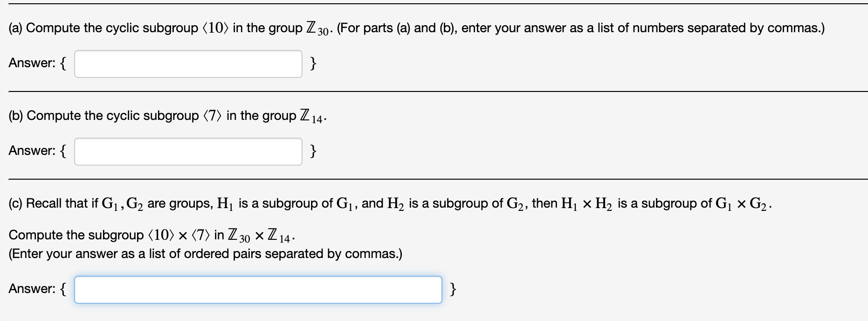
Task: Click inside the glowing blue-bordered text box
Action: point(259,289)
